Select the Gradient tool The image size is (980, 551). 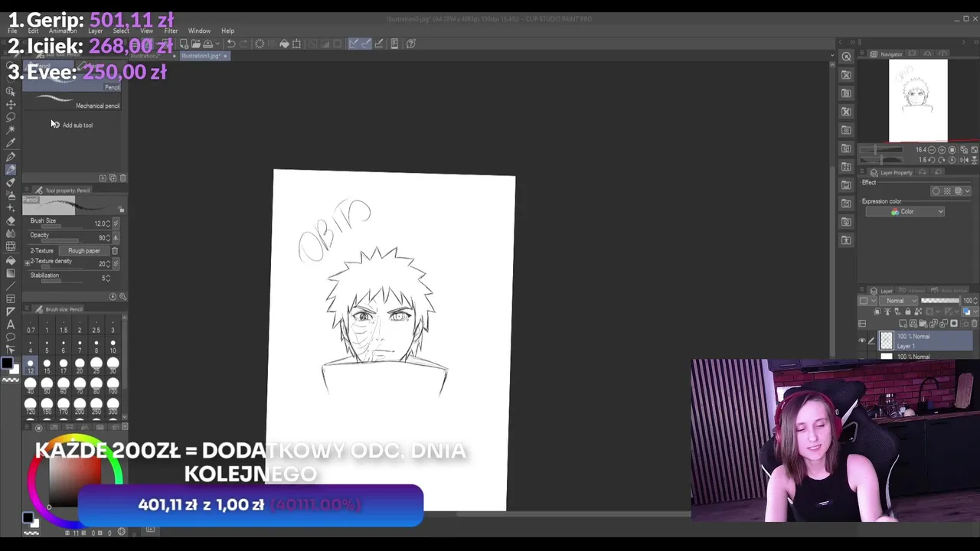11,273
